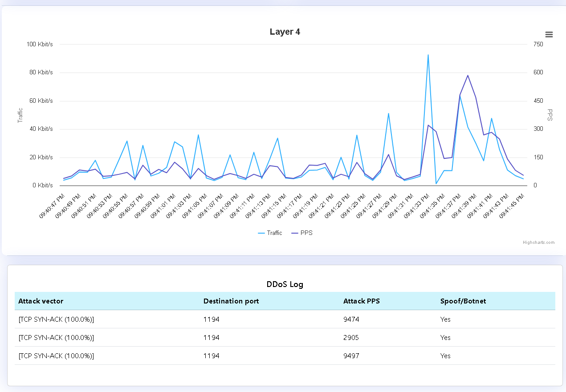
Task: Click the Destination port column header
Action: [231, 301]
